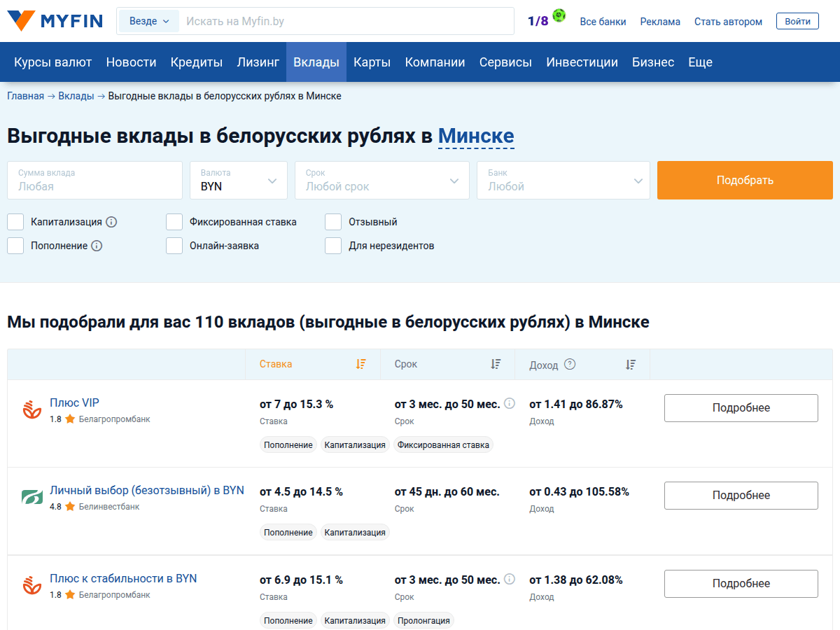Toggle the Отзывный checkbox
The image size is (840, 630).
(x=333, y=222)
